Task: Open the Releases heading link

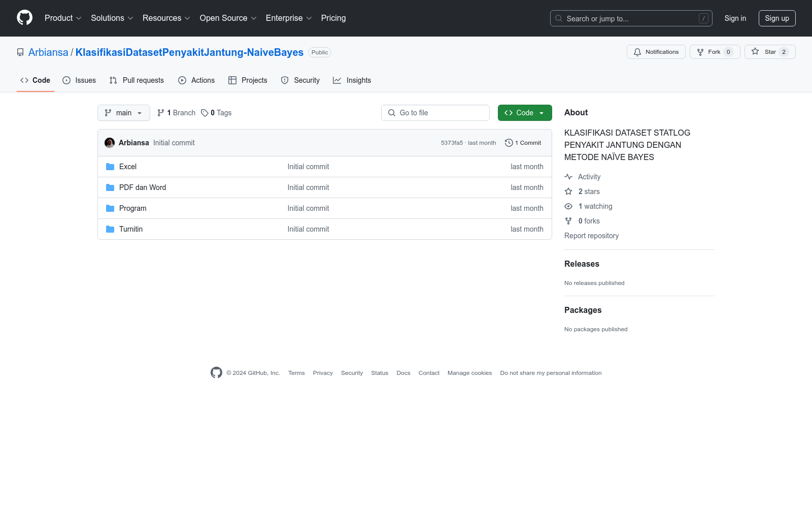Action: (x=582, y=264)
